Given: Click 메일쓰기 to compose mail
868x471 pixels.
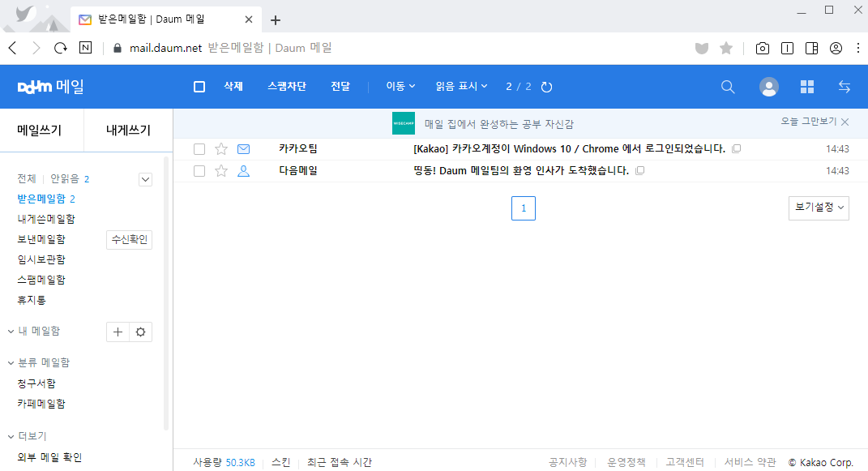Looking at the screenshot, I should click(x=39, y=130).
